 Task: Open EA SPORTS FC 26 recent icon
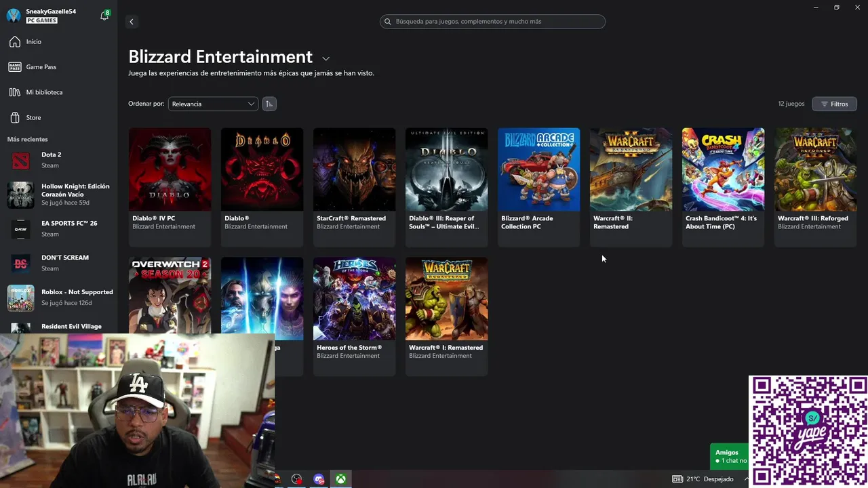20,229
